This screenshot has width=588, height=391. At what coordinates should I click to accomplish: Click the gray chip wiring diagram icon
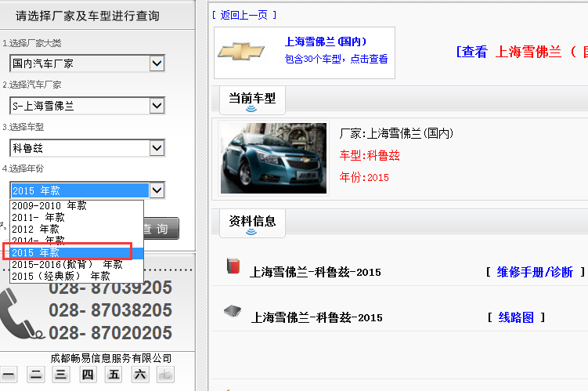(233, 311)
